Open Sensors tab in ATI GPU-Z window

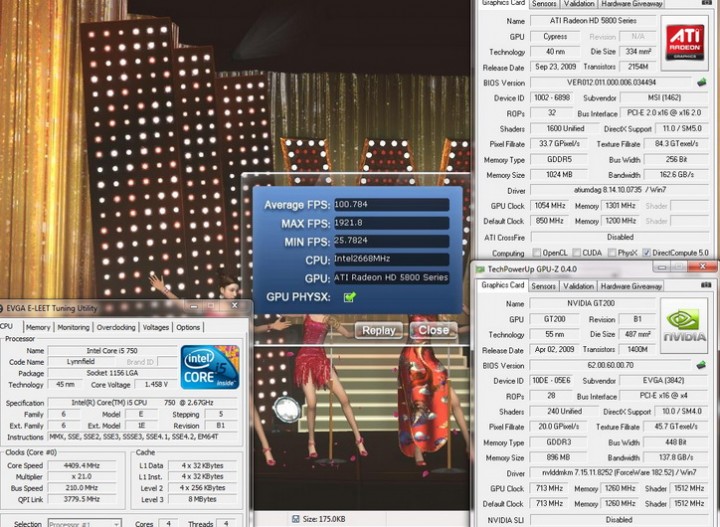coord(544,4)
